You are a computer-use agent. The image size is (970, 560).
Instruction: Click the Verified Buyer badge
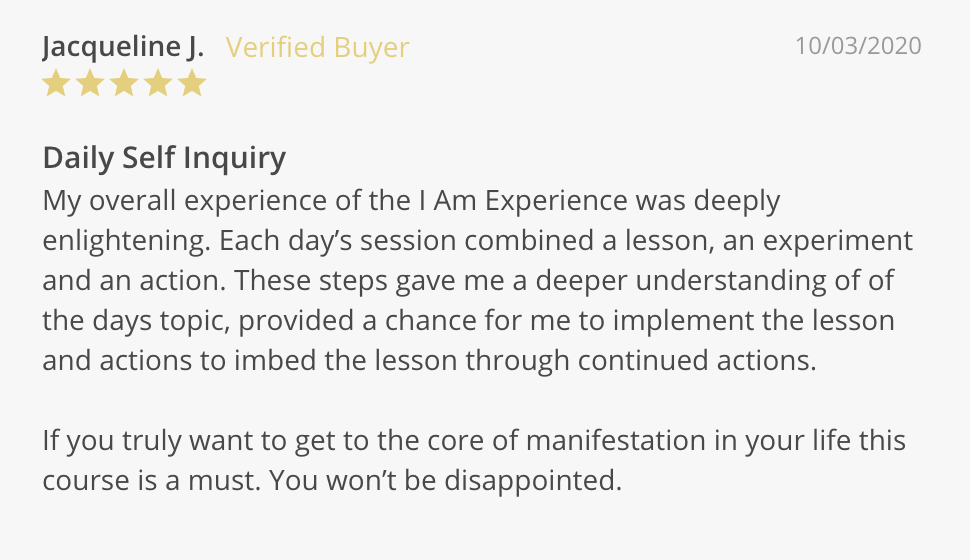317,47
